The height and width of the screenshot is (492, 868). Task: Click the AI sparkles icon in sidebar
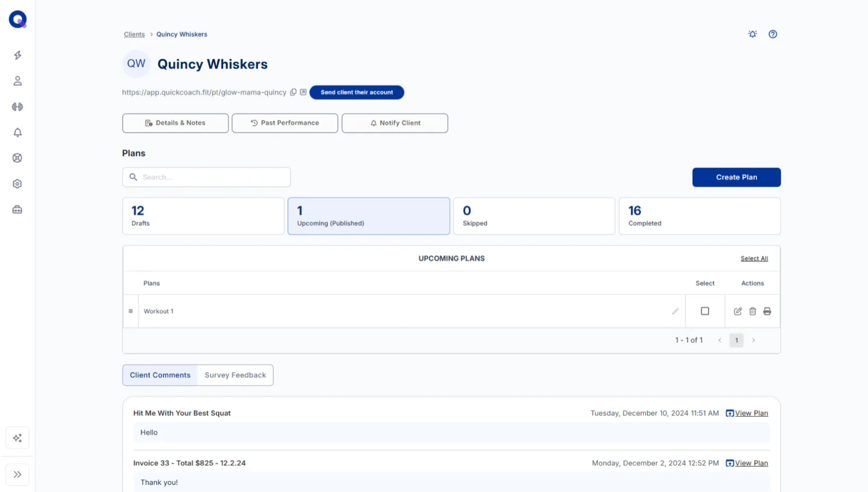(17, 438)
